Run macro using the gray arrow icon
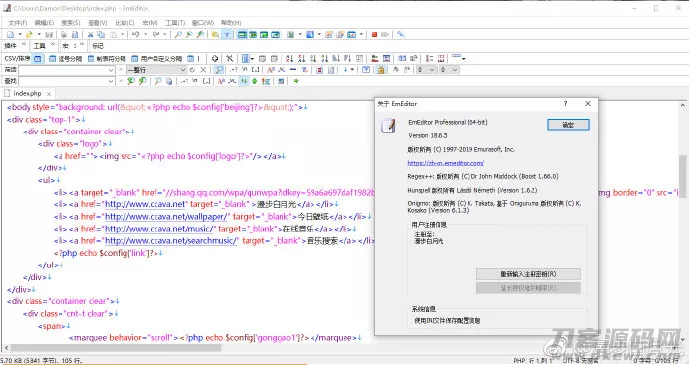 click(x=385, y=34)
